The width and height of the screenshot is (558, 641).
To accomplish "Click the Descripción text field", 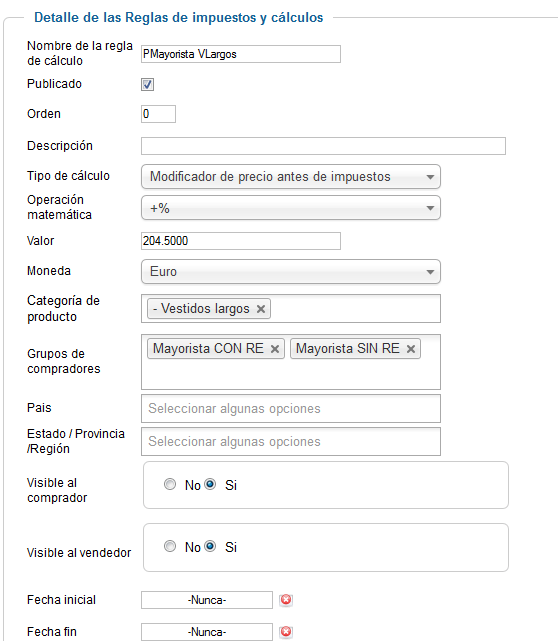I will pos(323,146).
